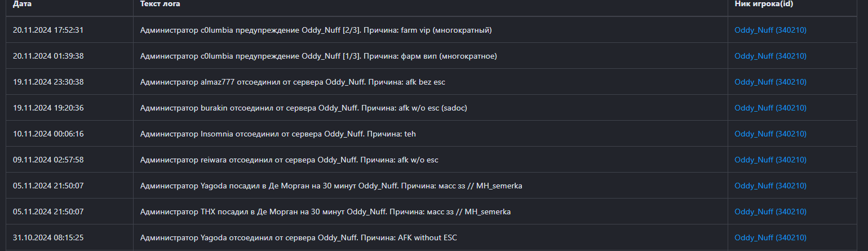This screenshot has height=251, width=868.
Task: Open Oddy_Nuff link in the [1/3] warning row
Action: [x=770, y=56]
